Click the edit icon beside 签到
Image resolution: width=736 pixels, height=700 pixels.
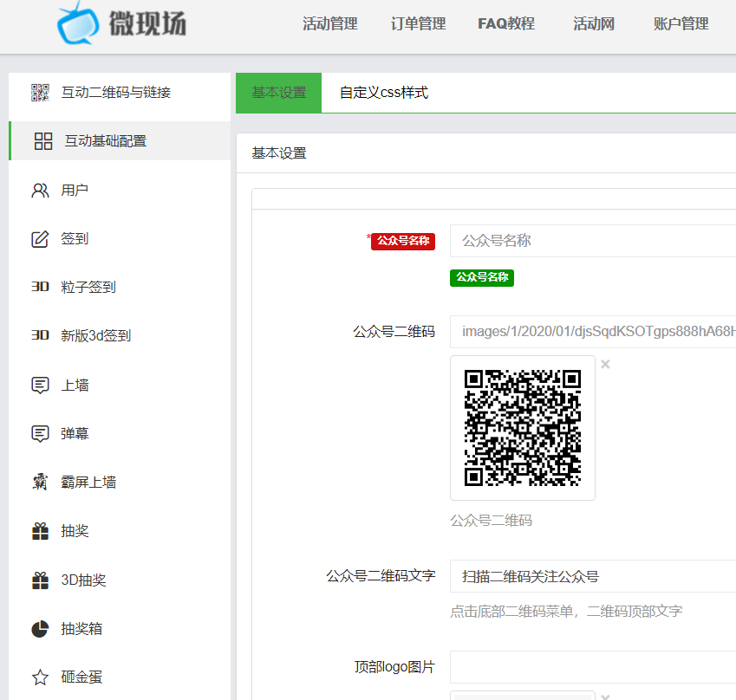coord(40,239)
